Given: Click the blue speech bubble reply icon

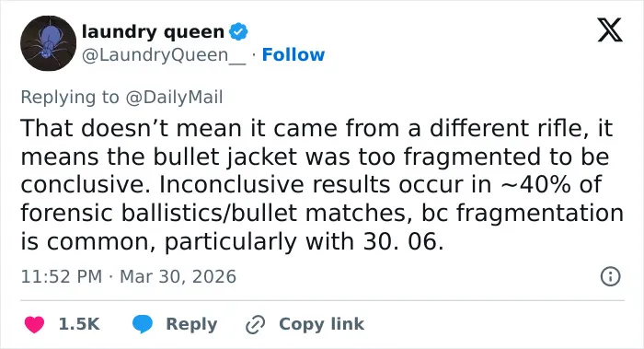Looking at the screenshot, I should (143, 324).
